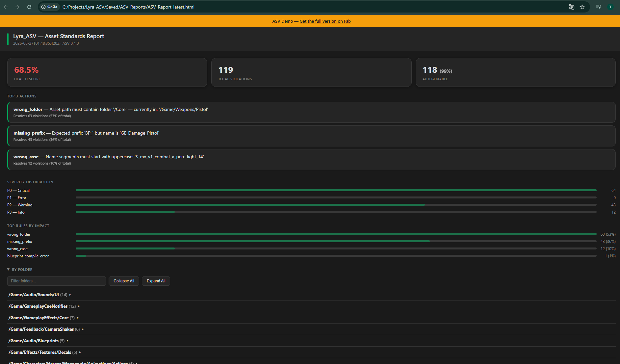This screenshot has height=364, width=620.
Task: Click the Collapse All button
Action: point(124,281)
